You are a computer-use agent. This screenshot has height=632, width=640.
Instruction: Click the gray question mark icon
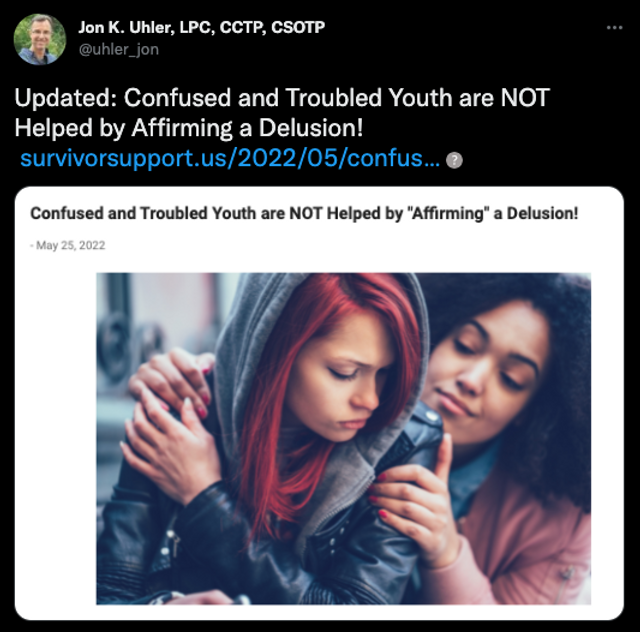[x=454, y=160]
